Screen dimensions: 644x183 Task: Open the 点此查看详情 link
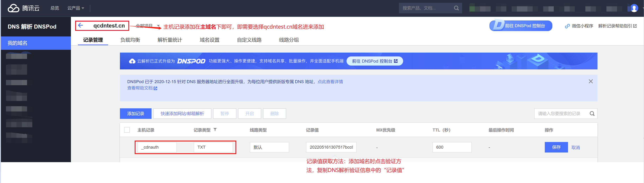click(330, 82)
